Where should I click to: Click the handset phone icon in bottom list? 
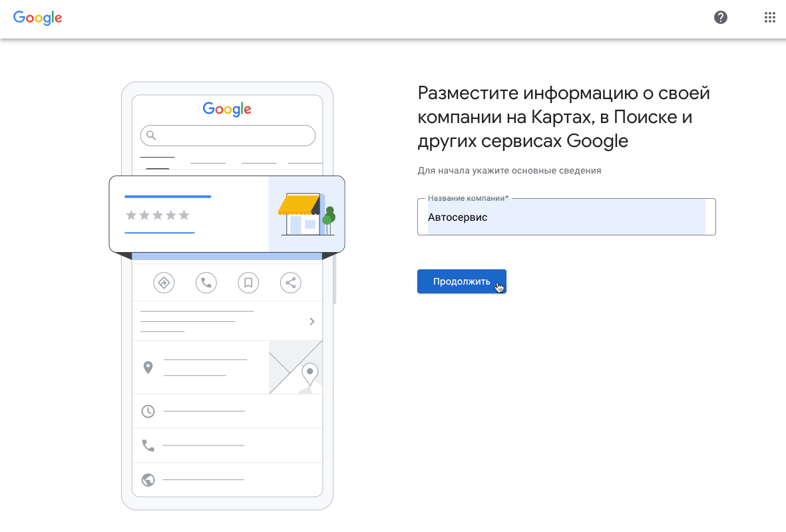pos(148,446)
